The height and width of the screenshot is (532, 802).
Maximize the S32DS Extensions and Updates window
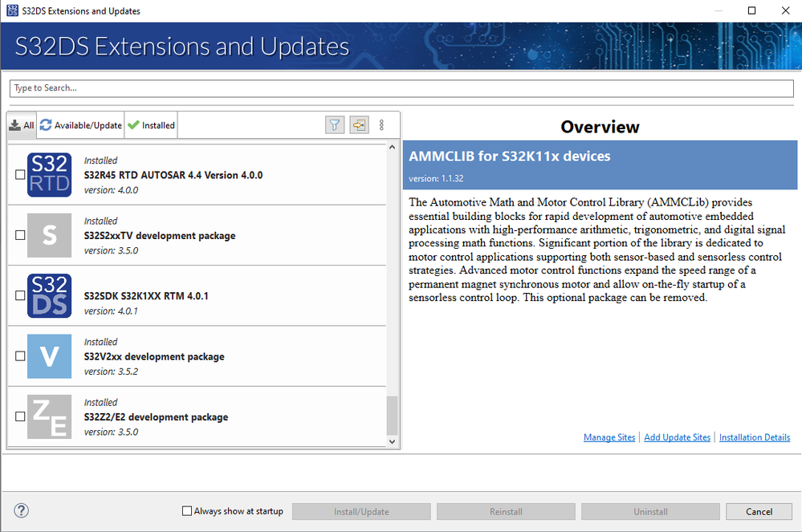coord(752,10)
